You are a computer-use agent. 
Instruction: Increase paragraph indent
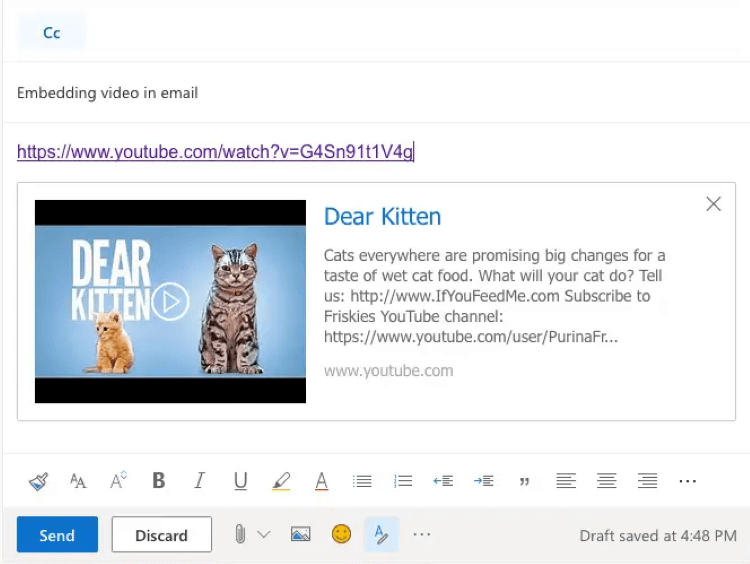(484, 481)
